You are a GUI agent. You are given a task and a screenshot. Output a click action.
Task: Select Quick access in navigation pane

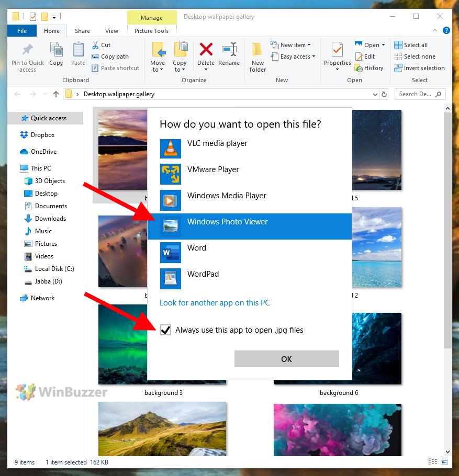coord(45,118)
